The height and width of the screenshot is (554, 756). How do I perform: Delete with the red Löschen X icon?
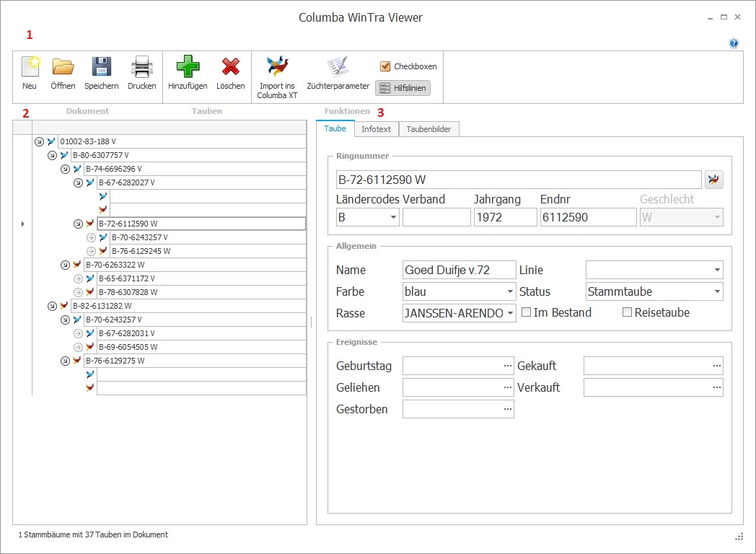point(231,68)
